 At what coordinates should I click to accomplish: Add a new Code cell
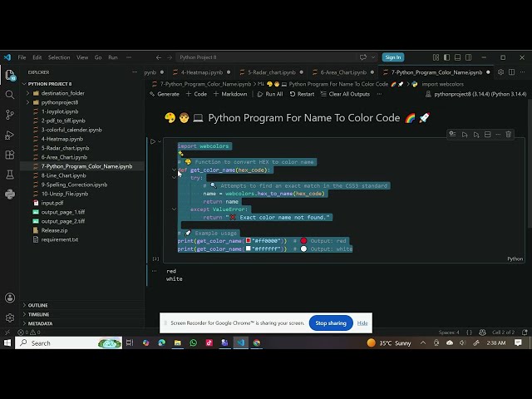point(196,94)
